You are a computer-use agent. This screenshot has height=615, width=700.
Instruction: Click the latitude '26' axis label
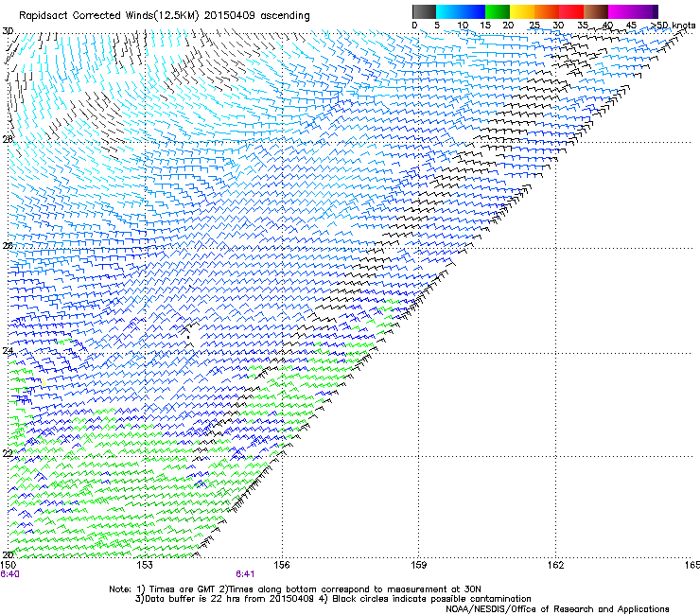(x=8, y=246)
